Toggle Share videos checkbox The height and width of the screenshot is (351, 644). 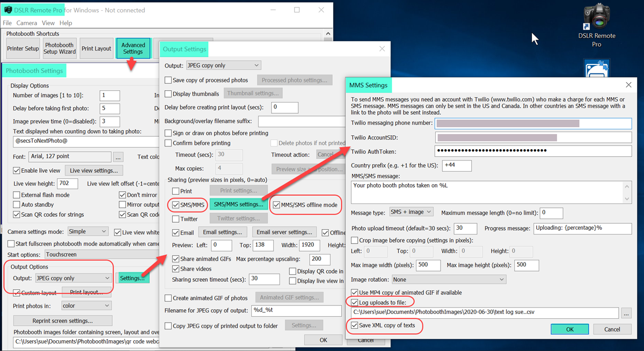(x=176, y=269)
